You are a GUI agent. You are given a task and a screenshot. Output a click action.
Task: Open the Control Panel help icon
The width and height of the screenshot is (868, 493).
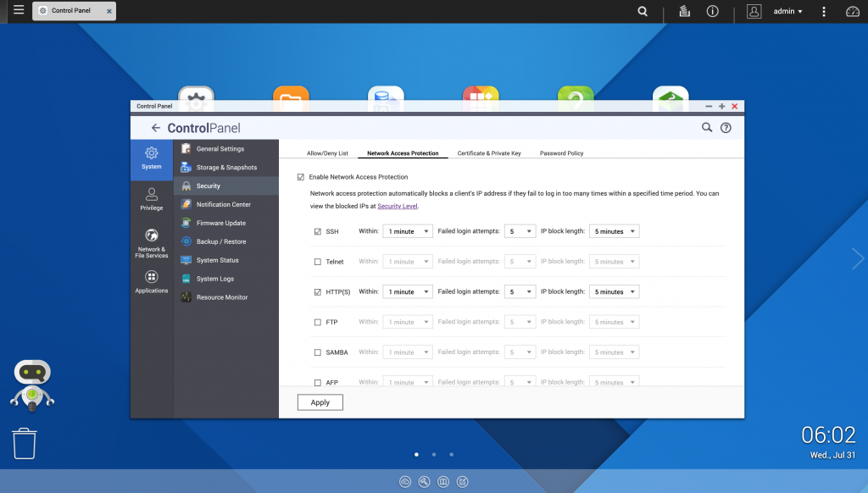(x=726, y=128)
